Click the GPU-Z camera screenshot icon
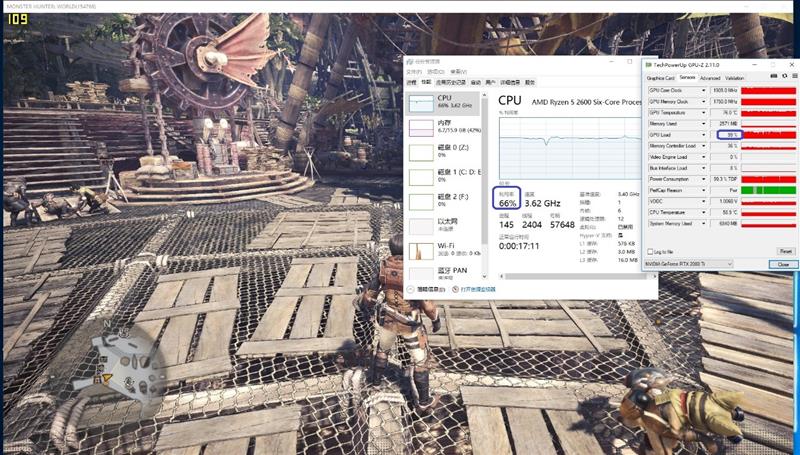Image resolution: width=800 pixels, height=455 pixels. coord(773,77)
